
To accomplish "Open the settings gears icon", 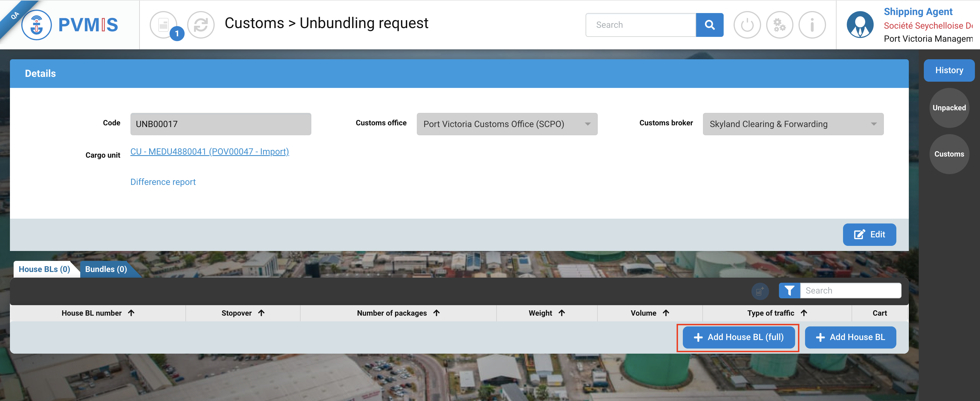I will tap(779, 25).
